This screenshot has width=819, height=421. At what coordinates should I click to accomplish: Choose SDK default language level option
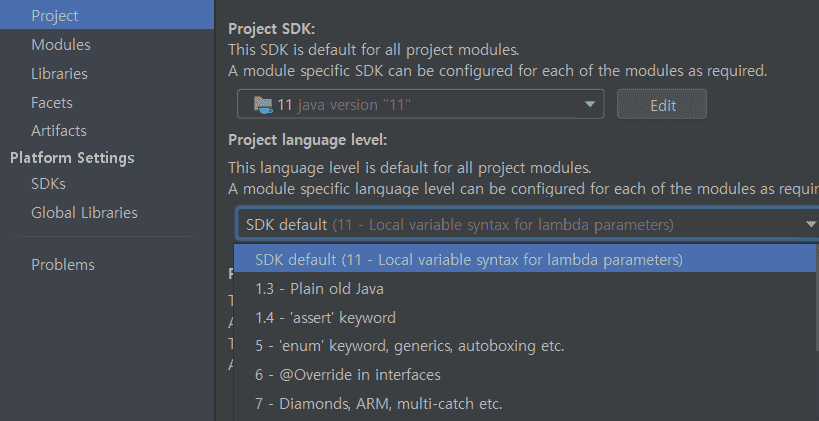pyautogui.click(x=468, y=260)
